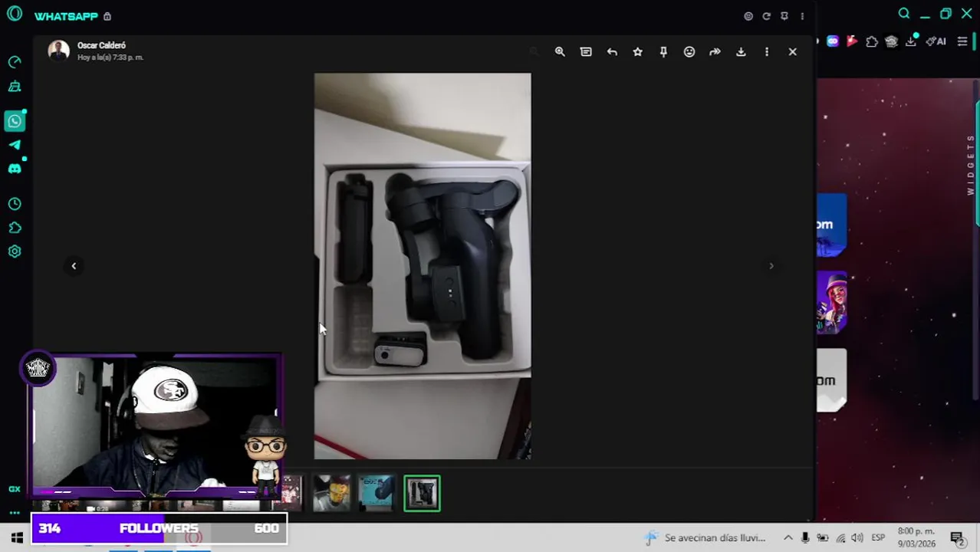This screenshot has width=980, height=552.
Task: Open microphone icon in system tray
Action: pos(805,537)
